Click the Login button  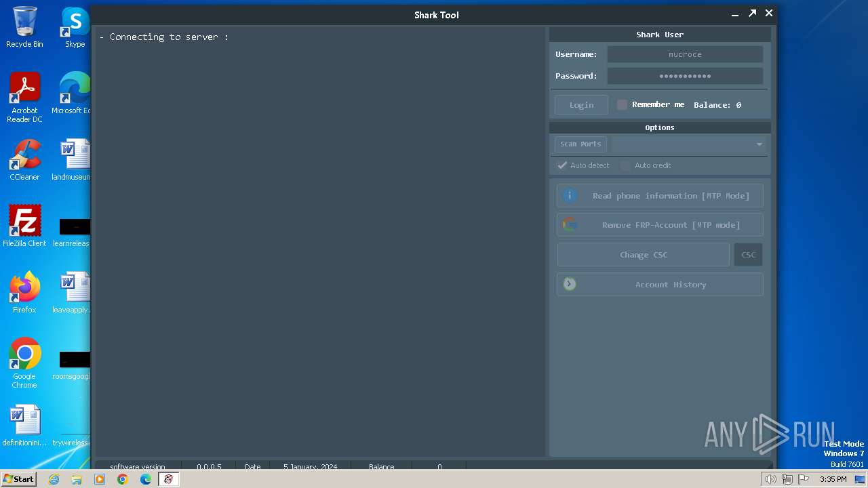[x=581, y=105]
